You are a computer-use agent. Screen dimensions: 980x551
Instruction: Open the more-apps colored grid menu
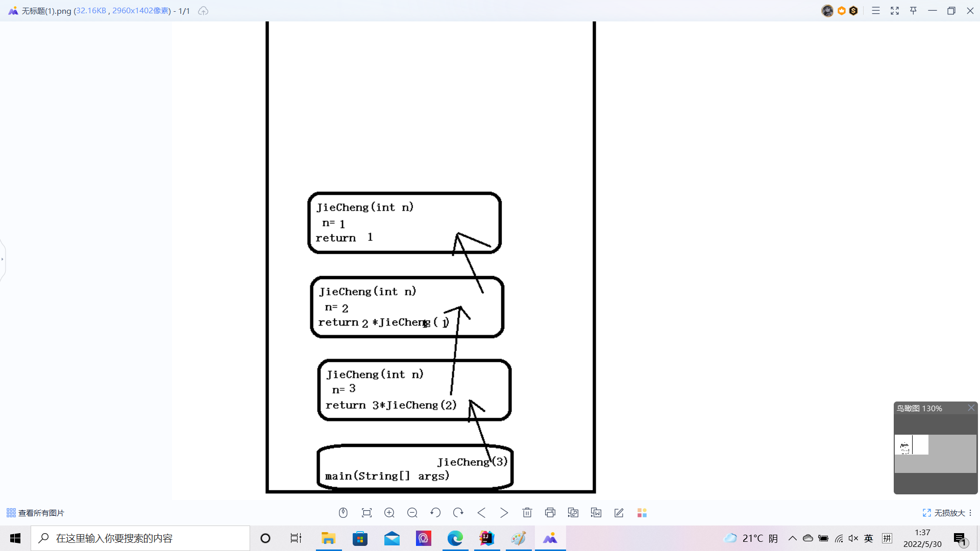click(x=642, y=513)
